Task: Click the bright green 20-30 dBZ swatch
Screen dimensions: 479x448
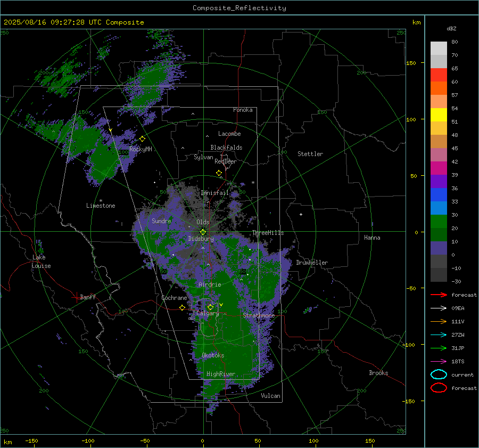Action: tap(439, 222)
